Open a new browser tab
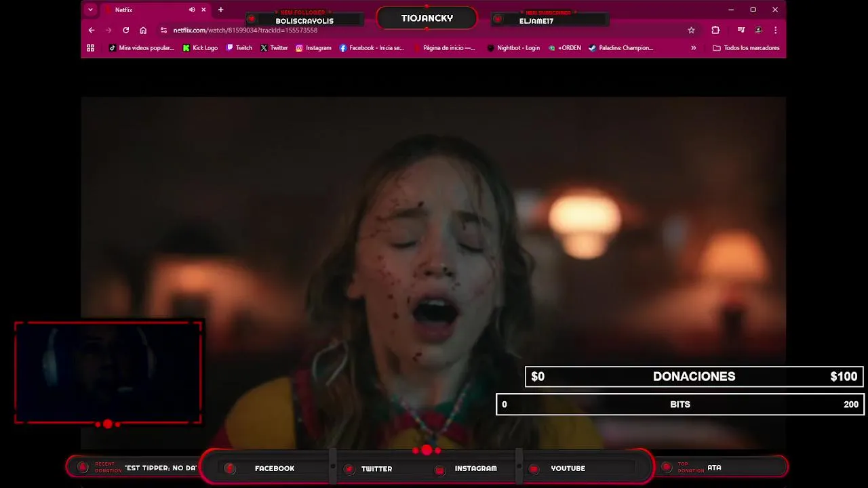The image size is (868, 488). click(x=220, y=9)
